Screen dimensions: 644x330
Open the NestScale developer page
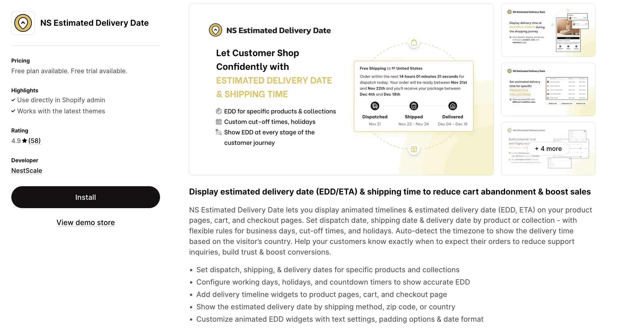pos(27,171)
